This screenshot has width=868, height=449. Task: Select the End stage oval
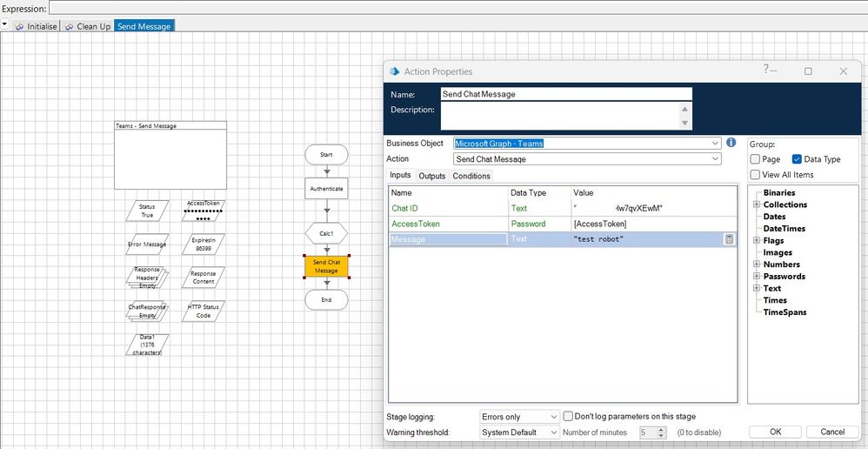[x=326, y=299]
